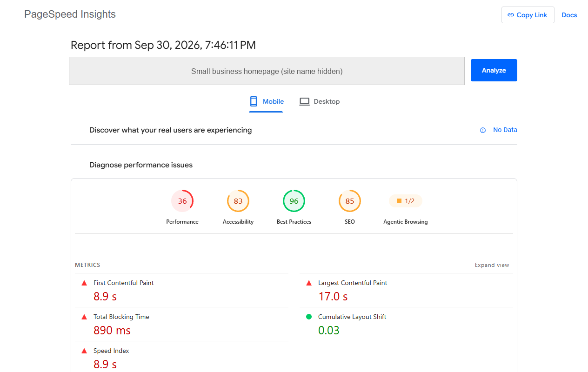Click the Cumulative Layout Shift label
Screen dimensions: 588x372
click(352, 317)
